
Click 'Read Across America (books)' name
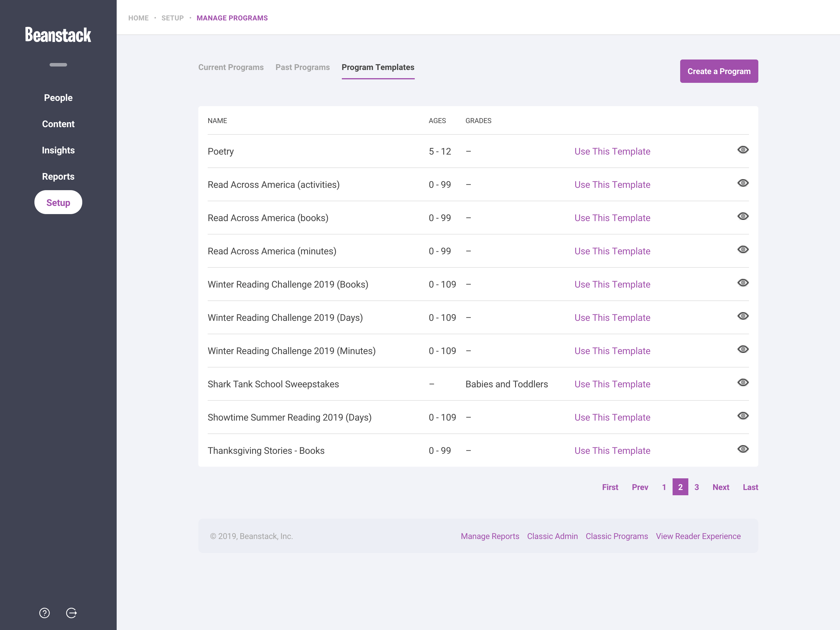click(268, 218)
